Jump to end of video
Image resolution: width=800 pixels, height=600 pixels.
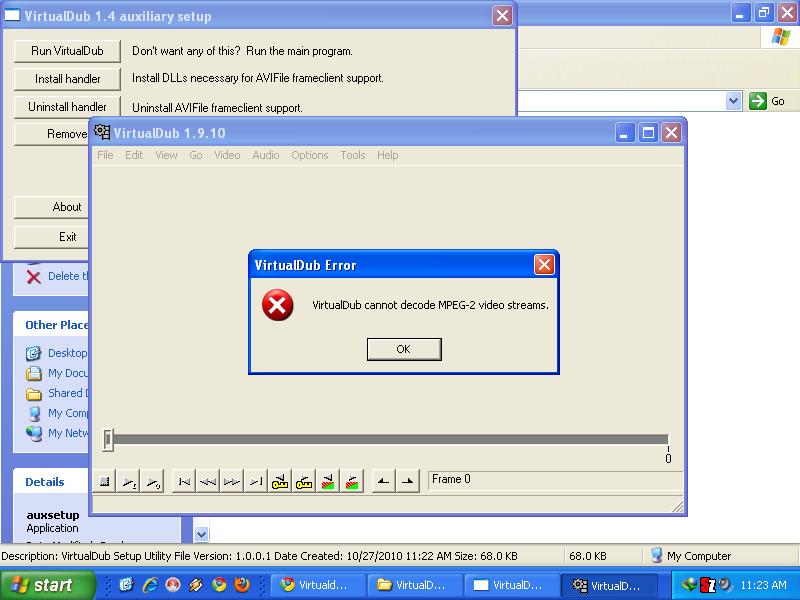pos(256,481)
